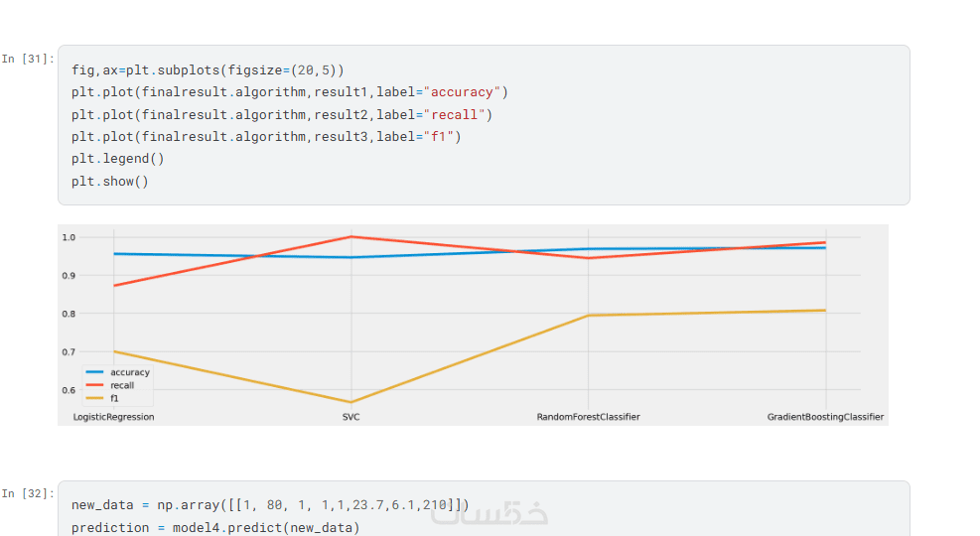
Task: Click the model4.predict code line
Action: 214,527
